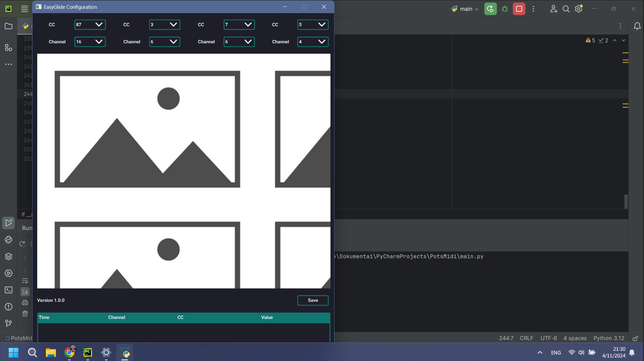Screen dimensions: 644x361
Task: Open the Git version control tool window
Action: coord(8,323)
